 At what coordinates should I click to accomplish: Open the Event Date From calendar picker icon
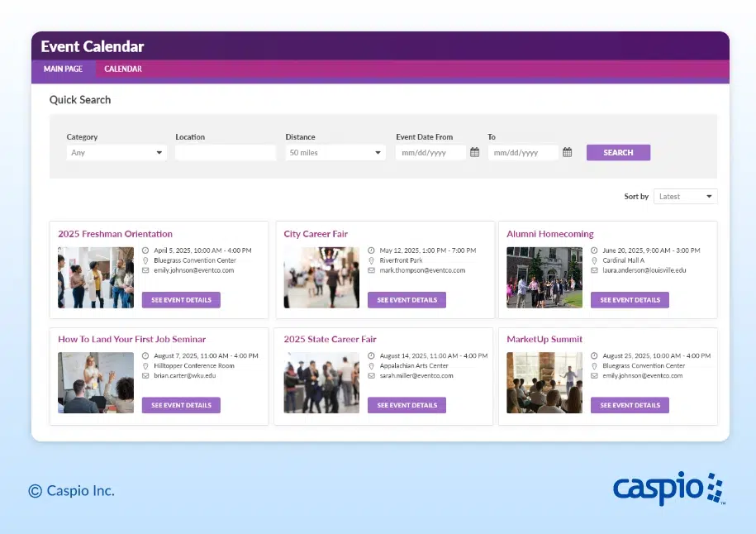click(474, 152)
